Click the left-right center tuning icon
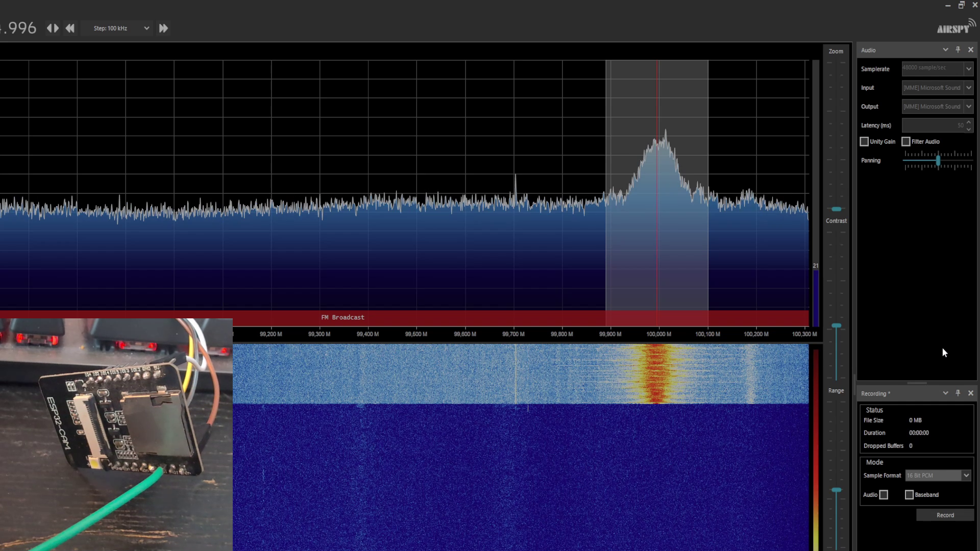The image size is (980, 551). pos(53,29)
